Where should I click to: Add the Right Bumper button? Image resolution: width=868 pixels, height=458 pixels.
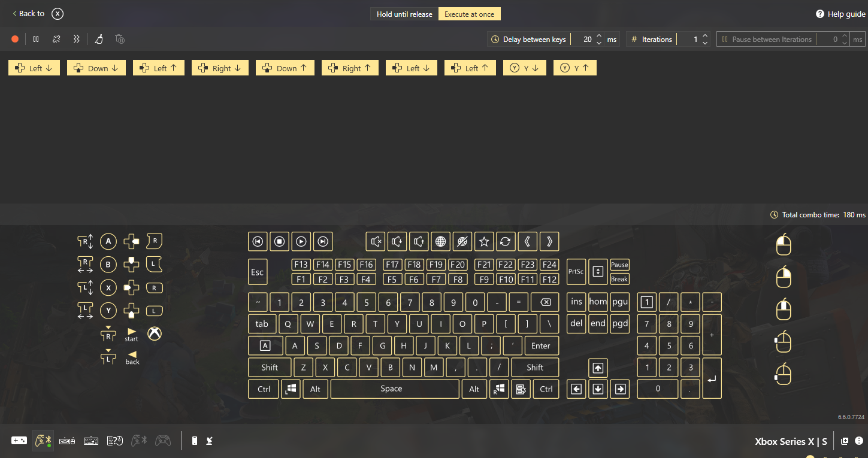(x=155, y=288)
